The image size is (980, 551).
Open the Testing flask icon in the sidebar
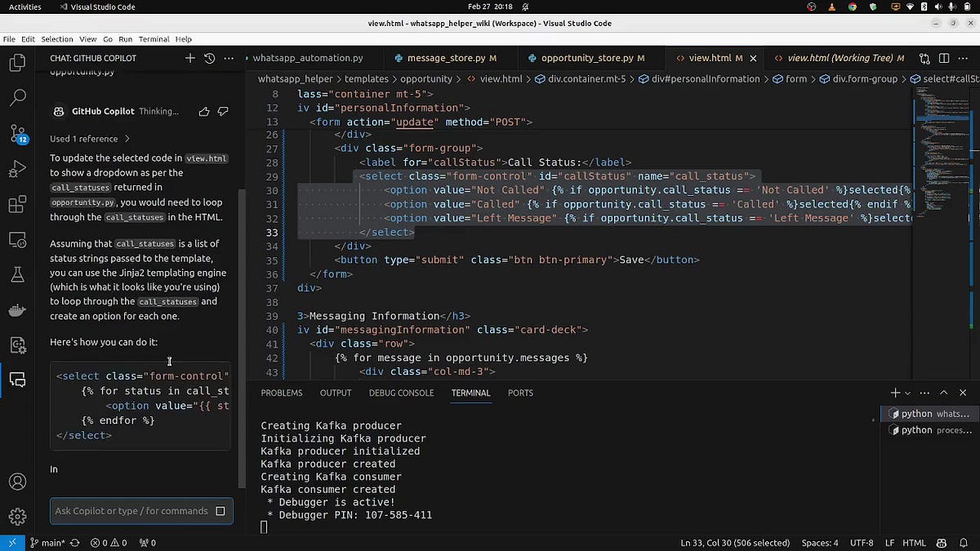[x=18, y=276]
